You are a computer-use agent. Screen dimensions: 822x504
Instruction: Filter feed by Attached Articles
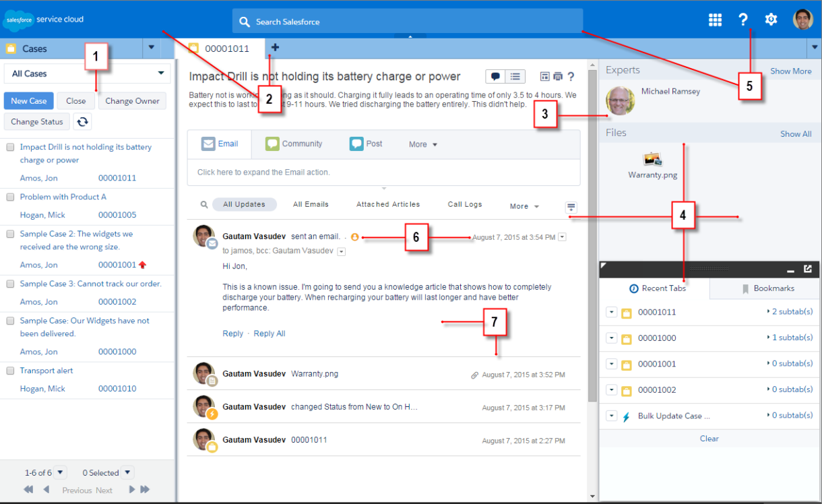point(388,204)
